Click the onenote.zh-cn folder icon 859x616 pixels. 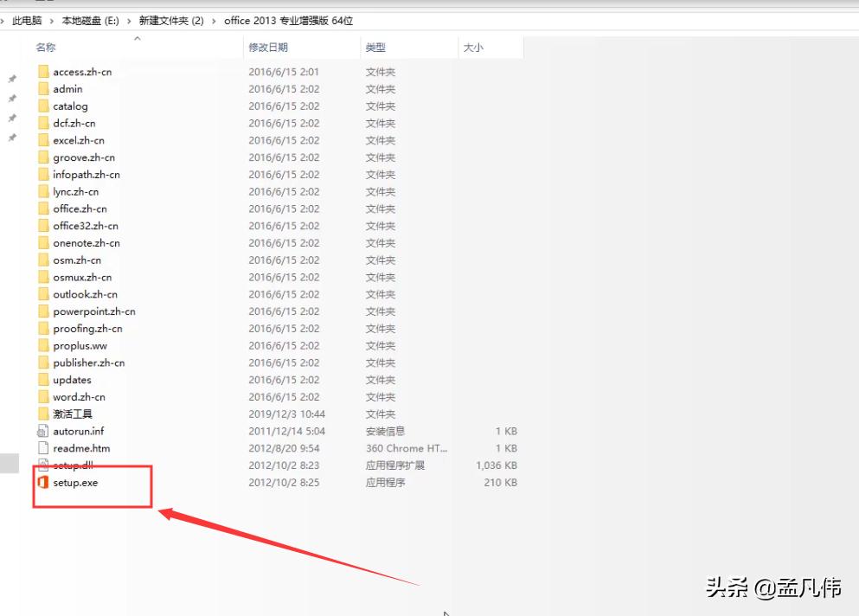(44, 243)
